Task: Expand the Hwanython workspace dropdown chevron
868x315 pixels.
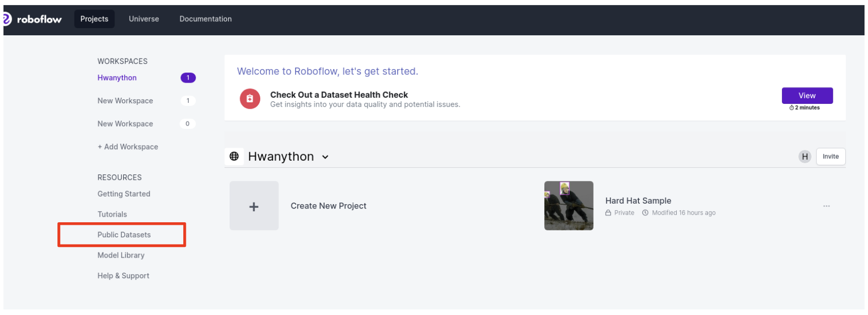Action: point(325,157)
